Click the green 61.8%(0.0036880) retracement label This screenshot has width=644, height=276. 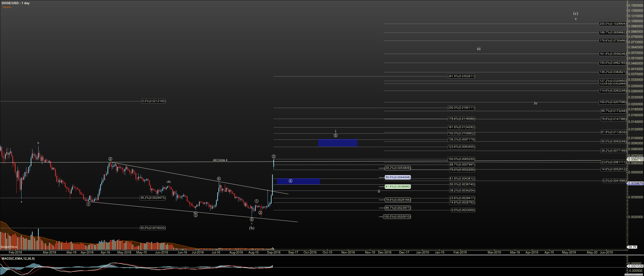[x=397, y=187]
